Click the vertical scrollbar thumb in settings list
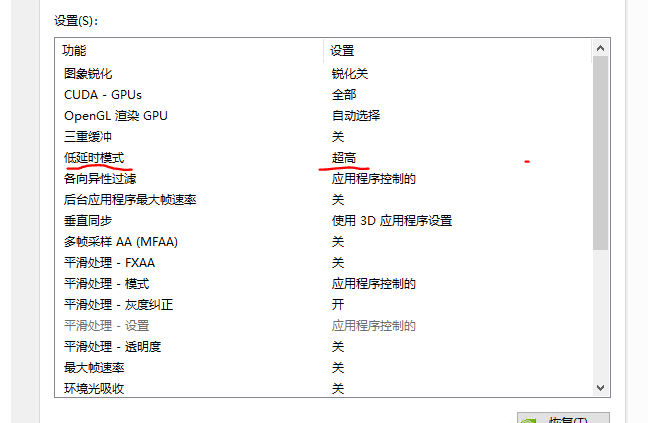 [x=600, y=153]
